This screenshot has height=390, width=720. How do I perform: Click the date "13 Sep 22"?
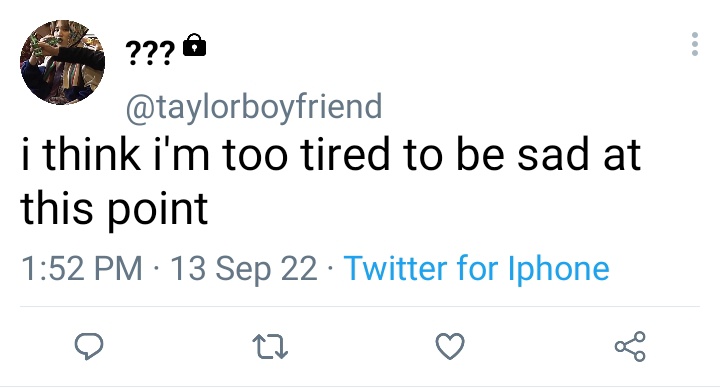(x=244, y=269)
